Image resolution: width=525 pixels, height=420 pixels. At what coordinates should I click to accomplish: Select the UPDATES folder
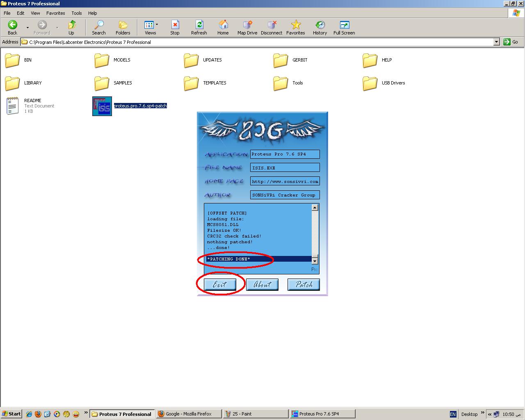point(203,60)
